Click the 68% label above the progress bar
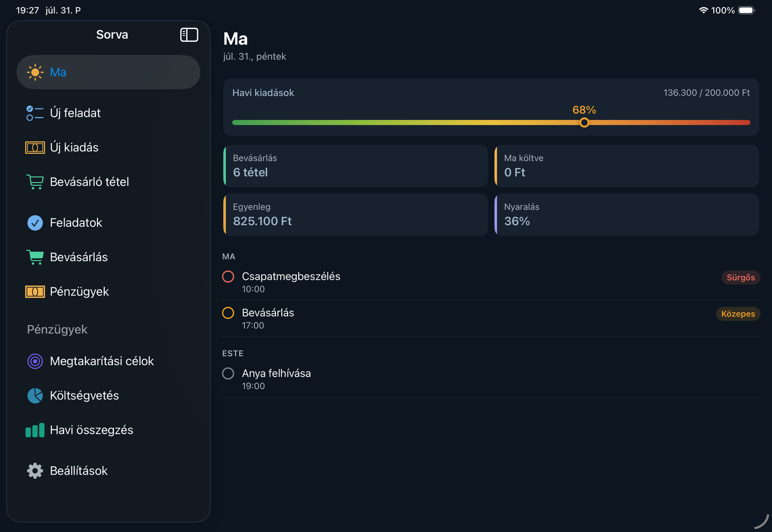This screenshot has height=532, width=772. [x=584, y=110]
